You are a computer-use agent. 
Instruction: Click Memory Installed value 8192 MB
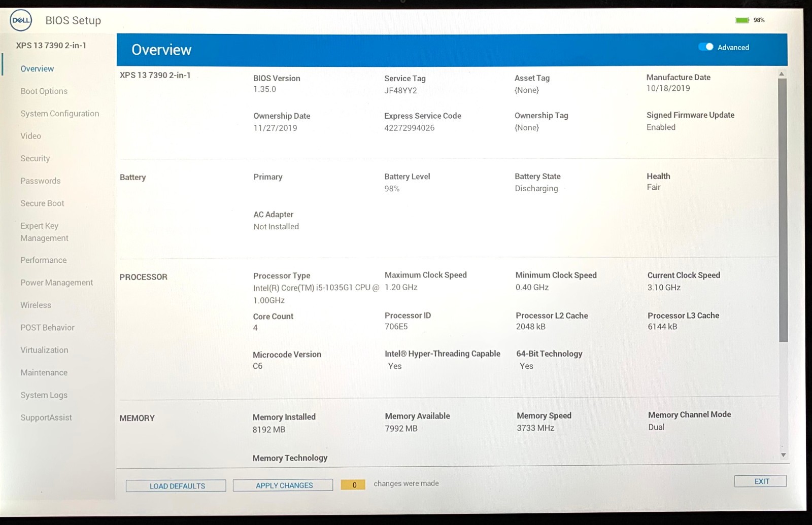click(x=269, y=430)
